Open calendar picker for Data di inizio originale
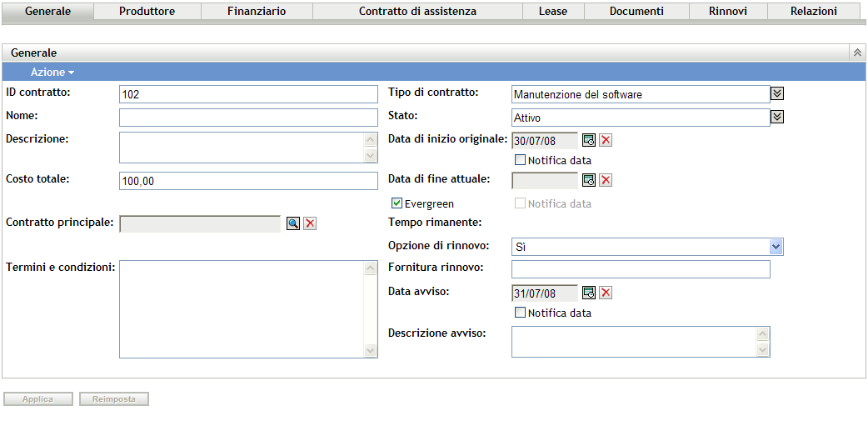 click(589, 140)
